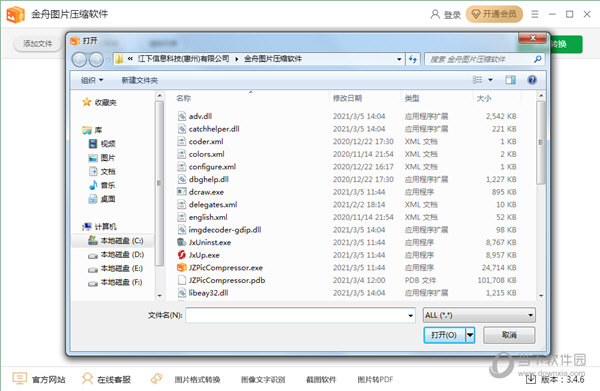Open 桌面 in navigation pane
This screenshot has height=391, width=600.
tap(102, 199)
